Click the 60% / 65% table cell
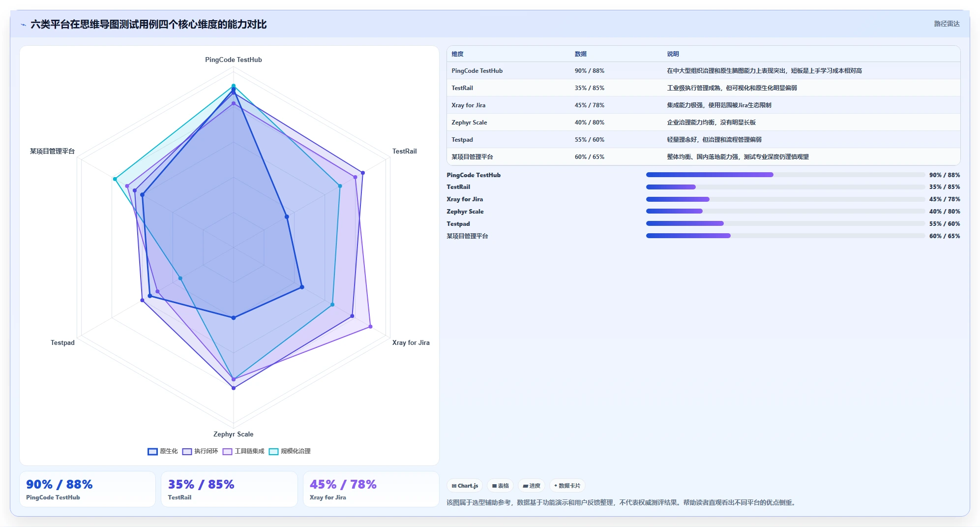This screenshot has width=980, height=527. click(590, 157)
